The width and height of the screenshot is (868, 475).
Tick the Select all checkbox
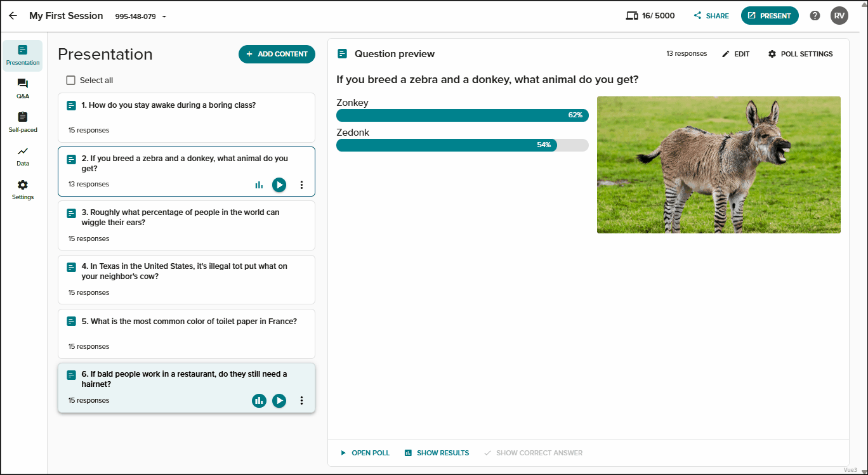(x=70, y=81)
